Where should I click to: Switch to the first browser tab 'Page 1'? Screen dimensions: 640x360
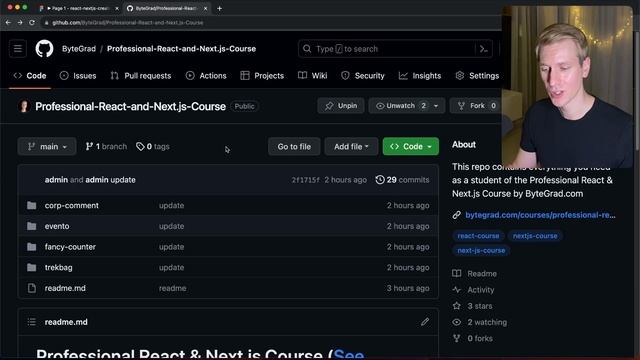78,8
